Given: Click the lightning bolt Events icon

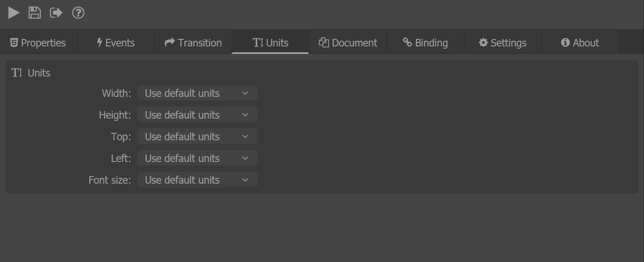Looking at the screenshot, I should click(99, 42).
